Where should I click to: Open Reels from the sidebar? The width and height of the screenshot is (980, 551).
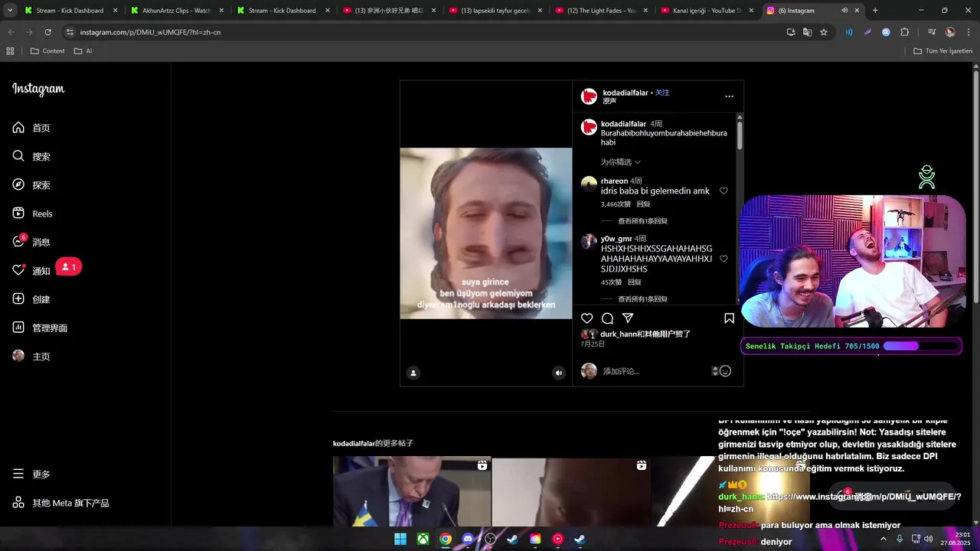pos(32,214)
